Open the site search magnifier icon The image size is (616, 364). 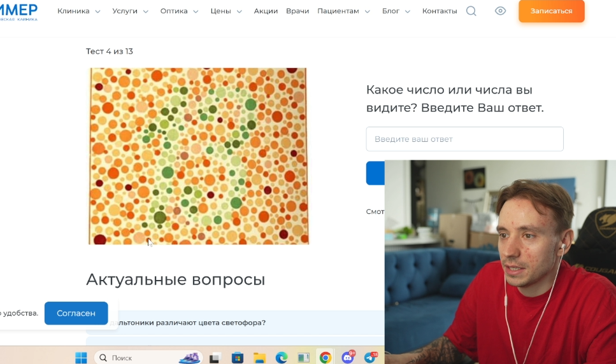point(471,11)
